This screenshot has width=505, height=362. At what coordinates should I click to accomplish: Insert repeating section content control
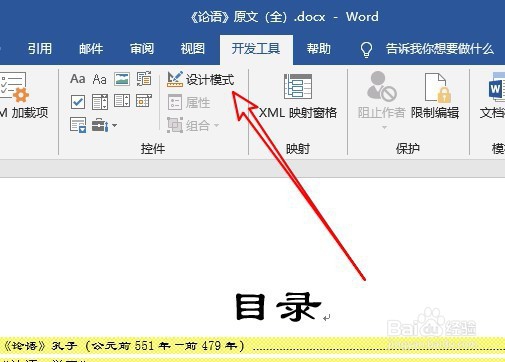click(x=78, y=125)
